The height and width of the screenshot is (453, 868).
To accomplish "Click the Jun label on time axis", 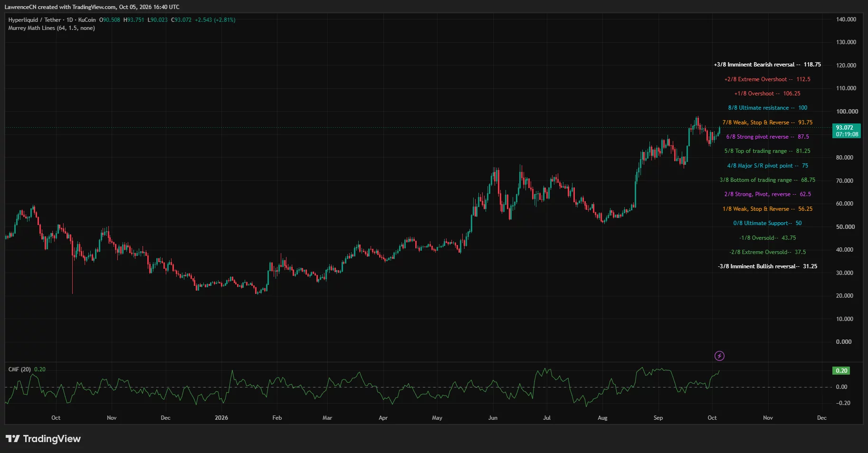I will coord(493,418).
